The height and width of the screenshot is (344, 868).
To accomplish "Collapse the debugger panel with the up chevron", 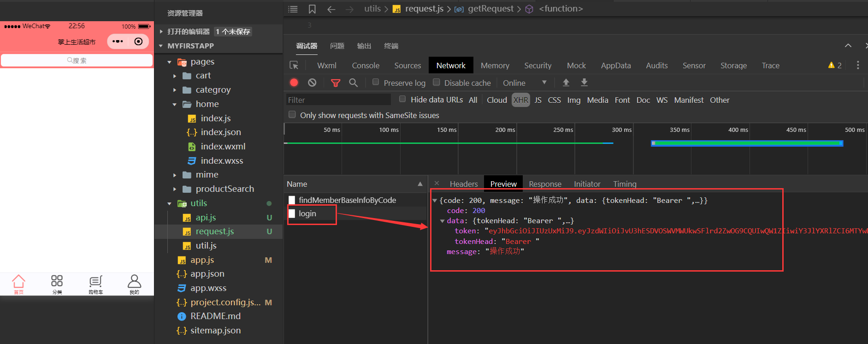I will point(848,46).
